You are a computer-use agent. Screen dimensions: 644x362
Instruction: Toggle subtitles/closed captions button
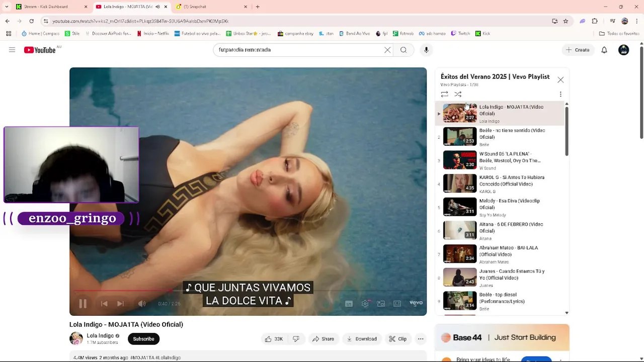tap(349, 303)
